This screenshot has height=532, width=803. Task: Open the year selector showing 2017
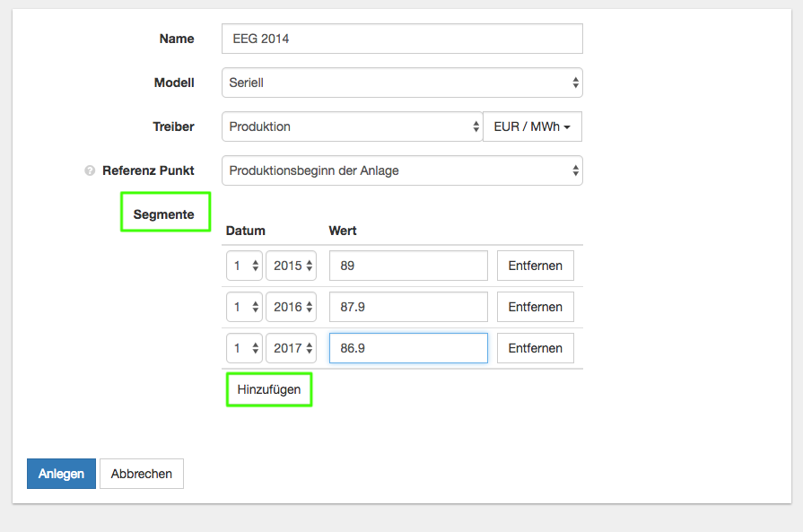pos(291,348)
